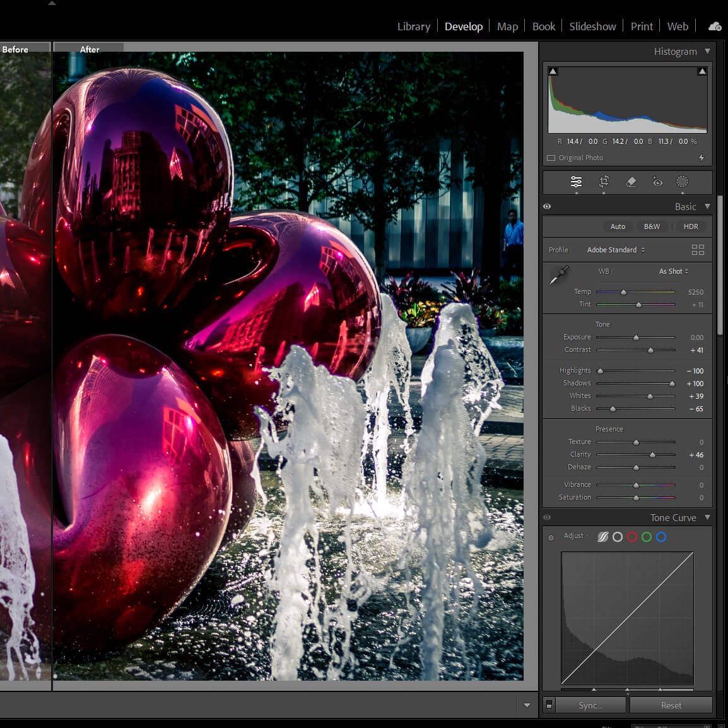The width and height of the screenshot is (728, 728).
Task: Toggle Basic panel visibility eye
Action: tap(547, 206)
